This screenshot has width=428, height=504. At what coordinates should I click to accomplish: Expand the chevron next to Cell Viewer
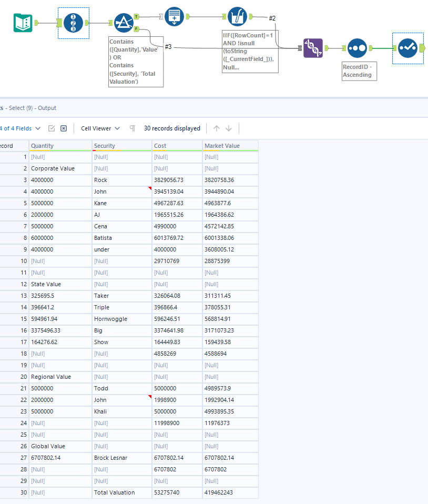(117, 128)
